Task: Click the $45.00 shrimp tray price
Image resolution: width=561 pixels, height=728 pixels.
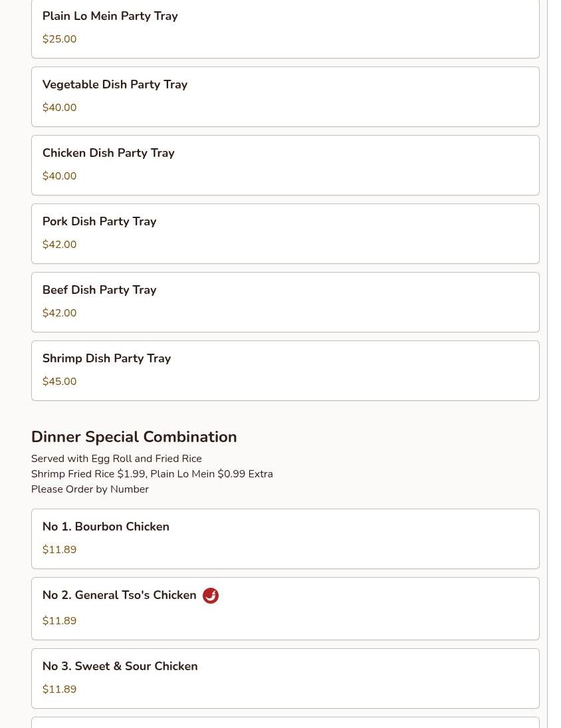Action: click(x=59, y=382)
